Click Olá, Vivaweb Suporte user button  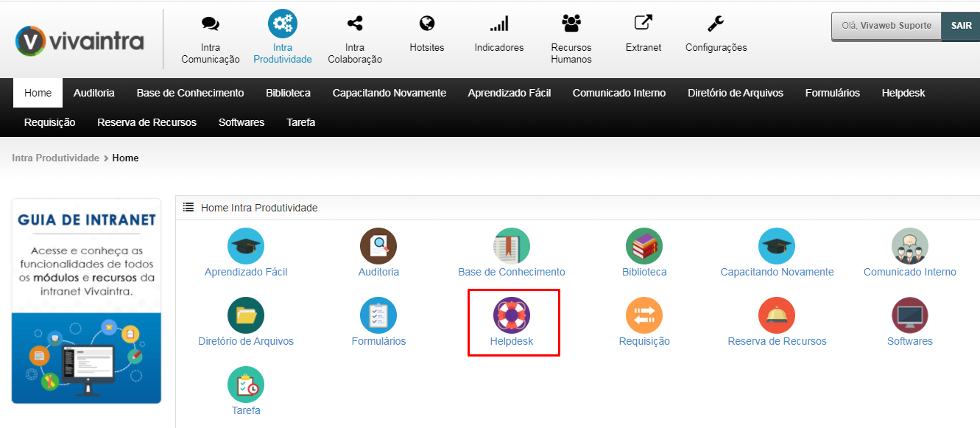point(886,26)
